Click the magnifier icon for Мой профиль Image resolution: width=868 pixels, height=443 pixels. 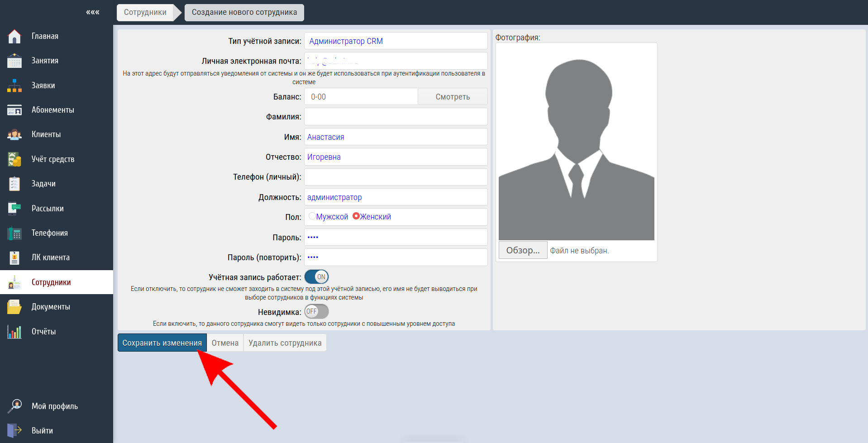pyautogui.click(x=14, y=406)
